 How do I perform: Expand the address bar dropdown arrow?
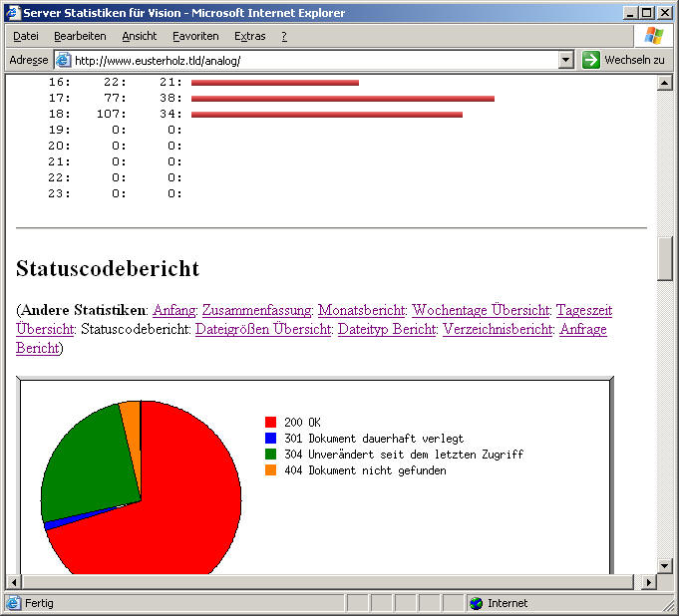click(x=566, y=60)
